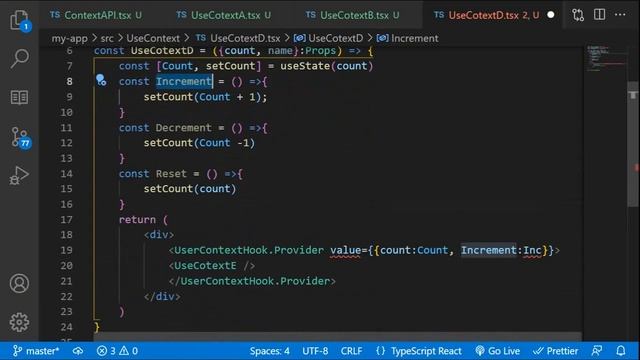Screen dimensions: 640x360
Task: Click the highlighted Increment identifier on line 8
Action: click(184, 81)
